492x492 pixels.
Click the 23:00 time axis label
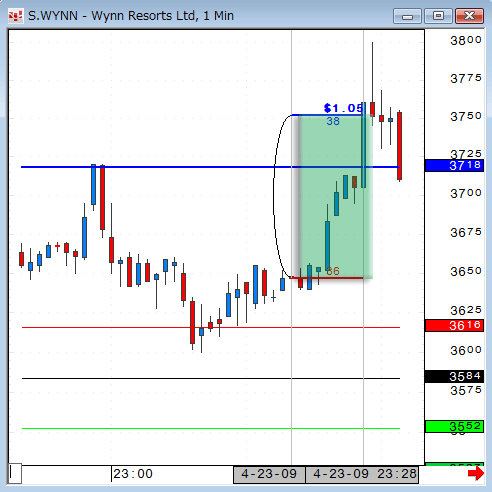133,474
